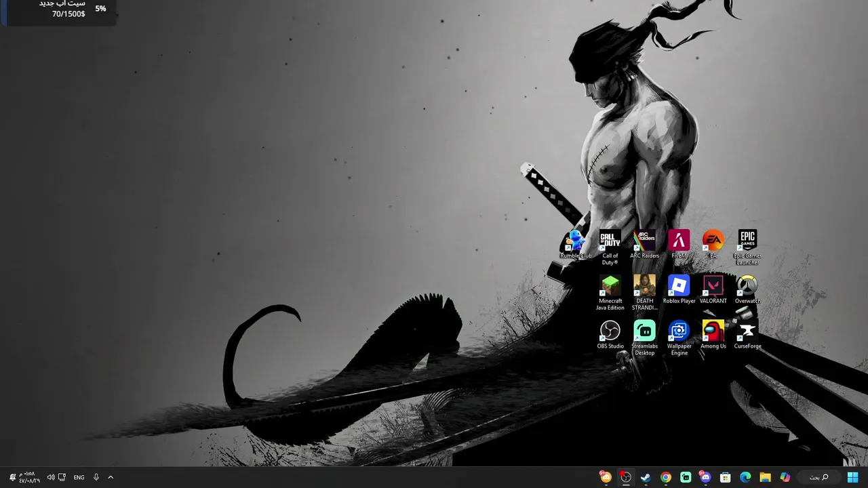Image resolution: width=868 pixels, height=488 pixels.
Task: Switch to Discord in the taskbar
Action: [x=705, y=477]
